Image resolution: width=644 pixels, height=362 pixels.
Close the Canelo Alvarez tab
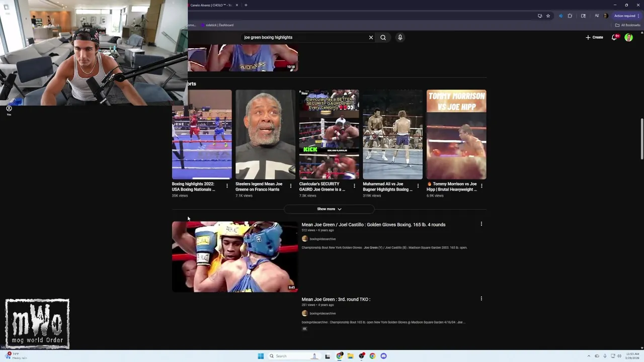coord(237,5)
